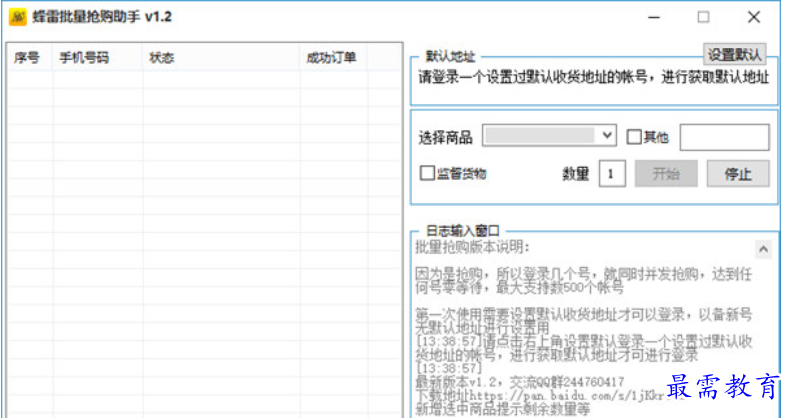The image size is (788, 418).
Task: Enable the 其他 checkbox
Action: [634, 137]
